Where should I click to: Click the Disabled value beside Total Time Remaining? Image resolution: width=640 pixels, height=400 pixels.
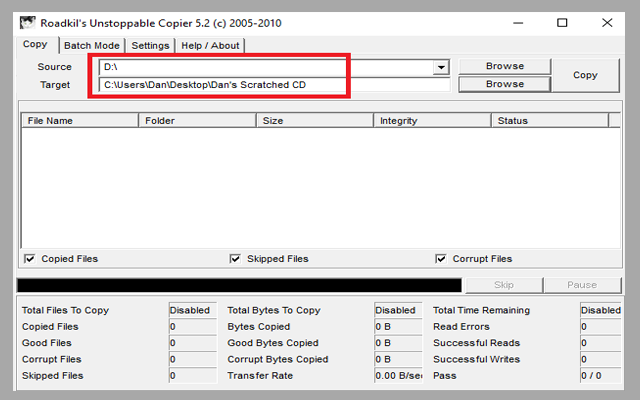click(x=601, y=310)
